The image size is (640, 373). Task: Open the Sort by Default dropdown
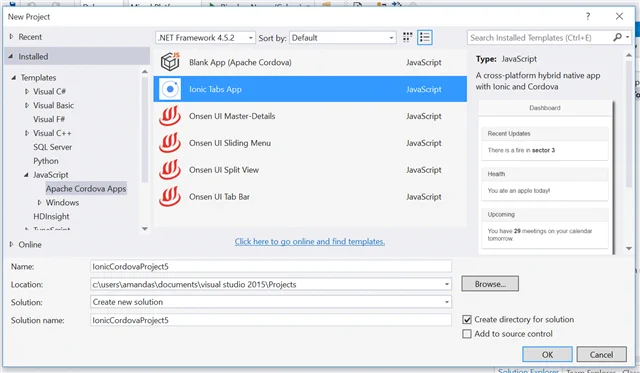click(342, 38)
